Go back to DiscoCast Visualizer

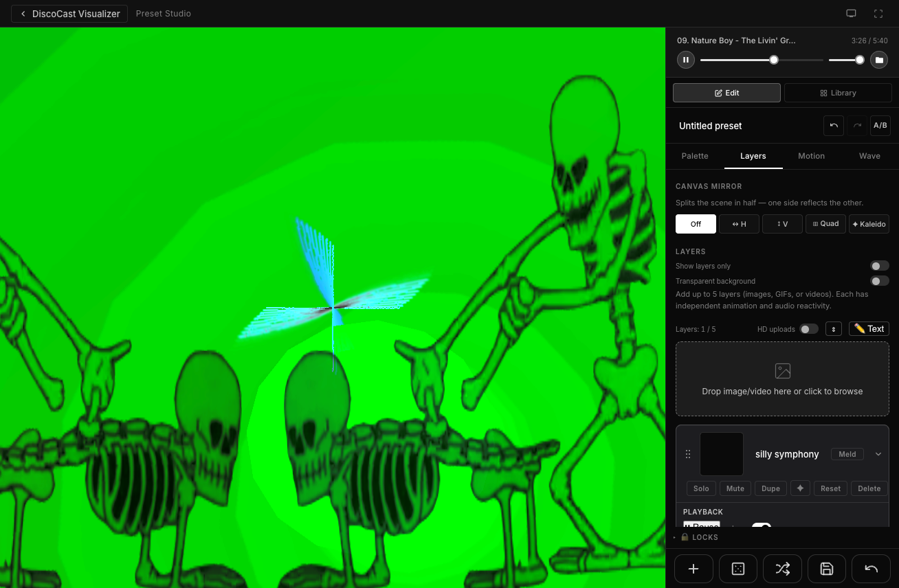pyautogui.click(x=69, y=14)
